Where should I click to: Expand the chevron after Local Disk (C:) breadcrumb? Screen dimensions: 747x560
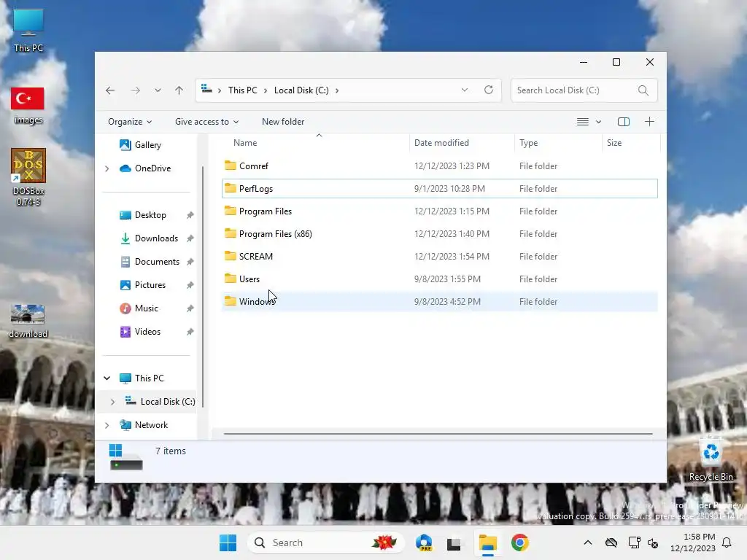[x=337, y=90]
